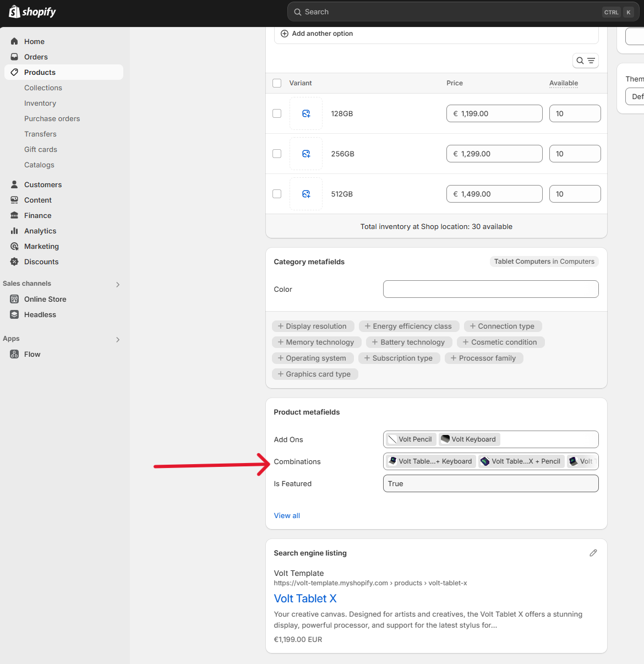Viewport: 644px width, 664px height.
Task: Add image to 128GB variant
Action: click(x=306, y=113)
